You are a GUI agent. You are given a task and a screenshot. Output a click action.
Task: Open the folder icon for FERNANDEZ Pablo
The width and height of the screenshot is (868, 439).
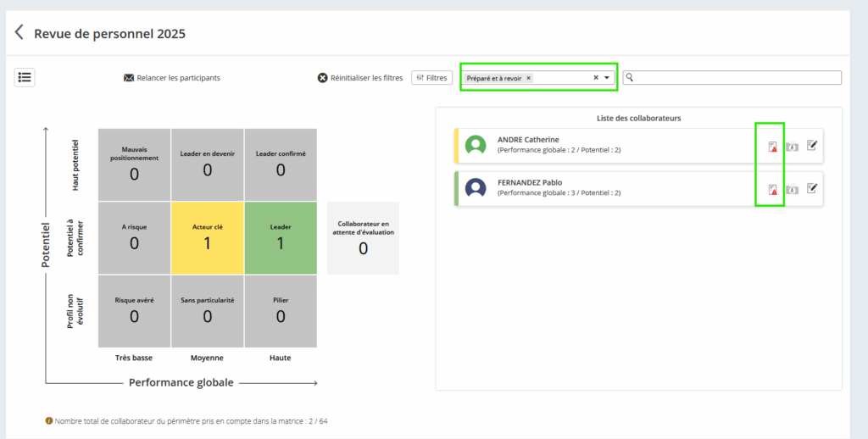pos(792,189)
